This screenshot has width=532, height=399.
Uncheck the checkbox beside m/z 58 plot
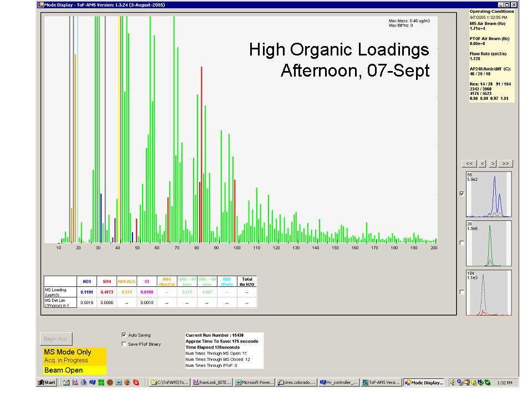462,194
